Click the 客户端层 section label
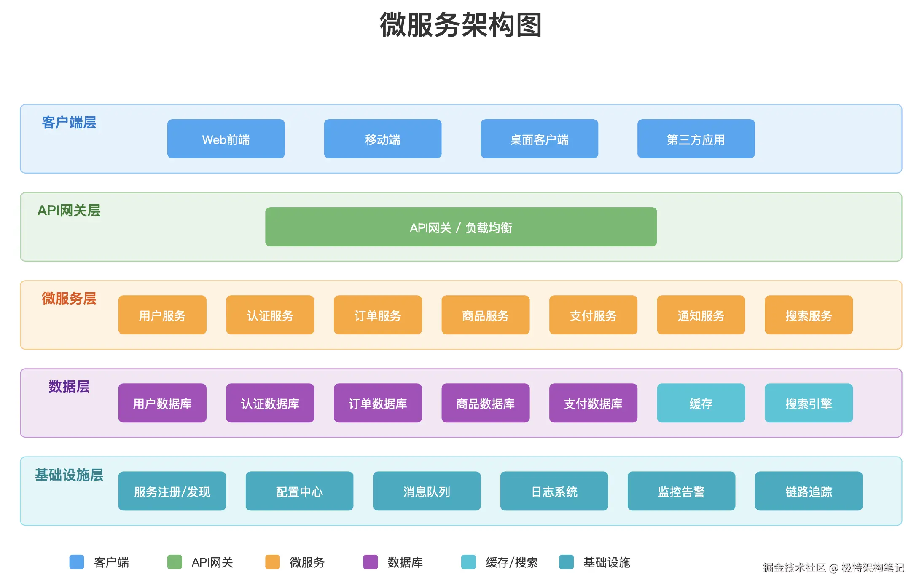The height and width of the screenshot is (588, 919). tap(70, 123)
